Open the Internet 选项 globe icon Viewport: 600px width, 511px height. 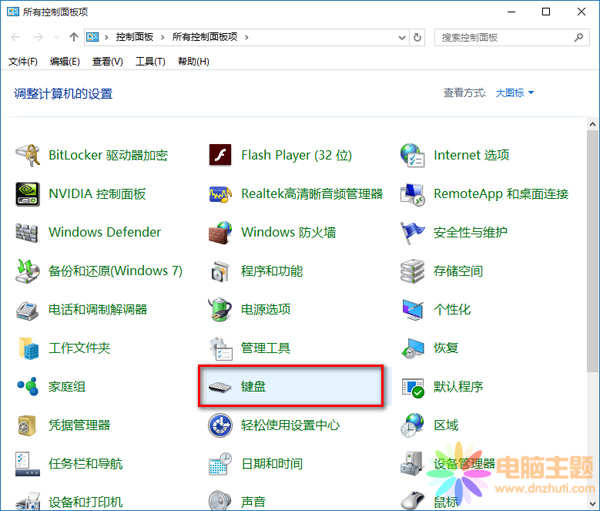click(413, 155)
